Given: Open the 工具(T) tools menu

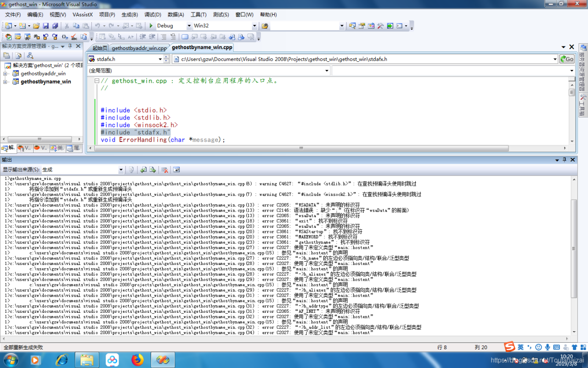Looking at the screenshot, I should (198, 15).
